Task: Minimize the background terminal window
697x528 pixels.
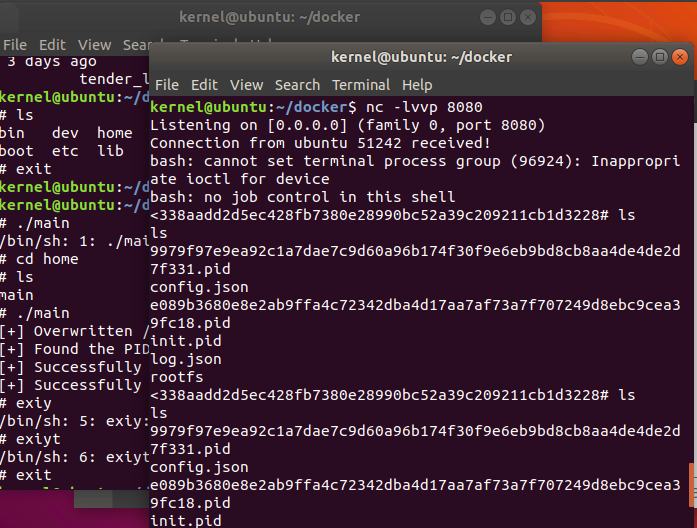Action: 488,17
